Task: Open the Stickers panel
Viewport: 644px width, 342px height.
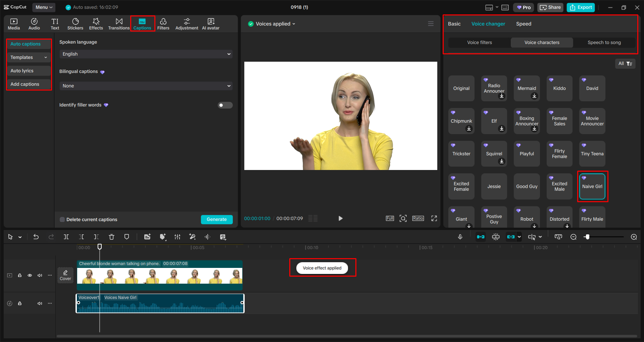Action: tap(75, 23)
